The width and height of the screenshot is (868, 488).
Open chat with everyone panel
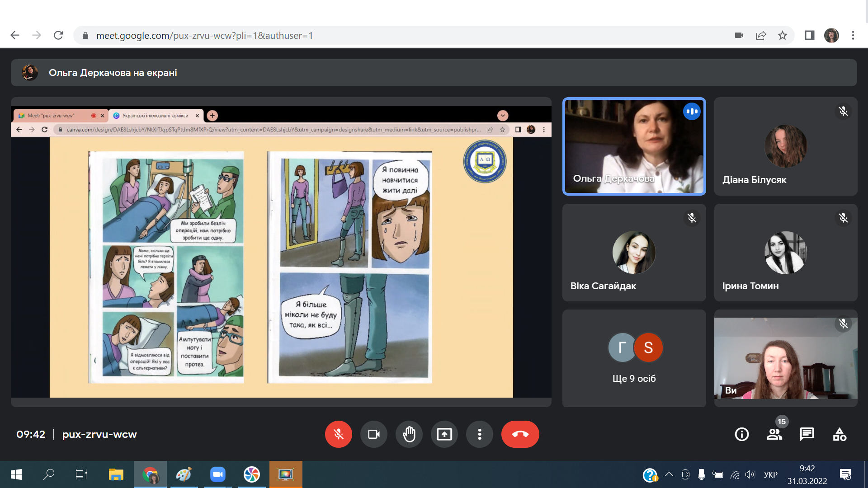(807, 434)
